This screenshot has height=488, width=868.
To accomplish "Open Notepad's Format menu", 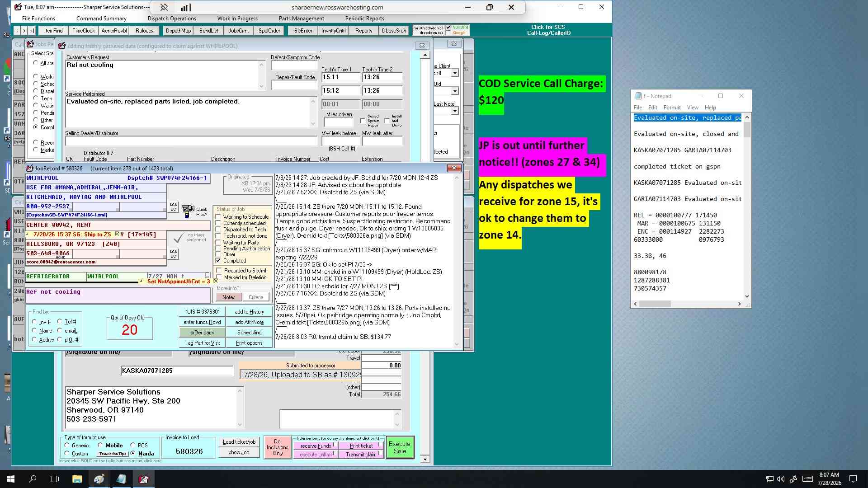I will [x=672, y=108].
